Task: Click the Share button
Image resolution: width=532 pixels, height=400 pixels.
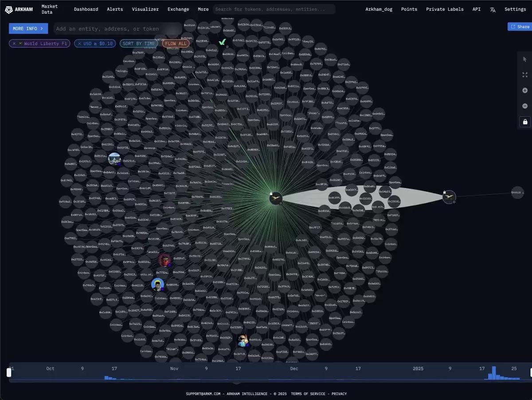Action: 520,27
